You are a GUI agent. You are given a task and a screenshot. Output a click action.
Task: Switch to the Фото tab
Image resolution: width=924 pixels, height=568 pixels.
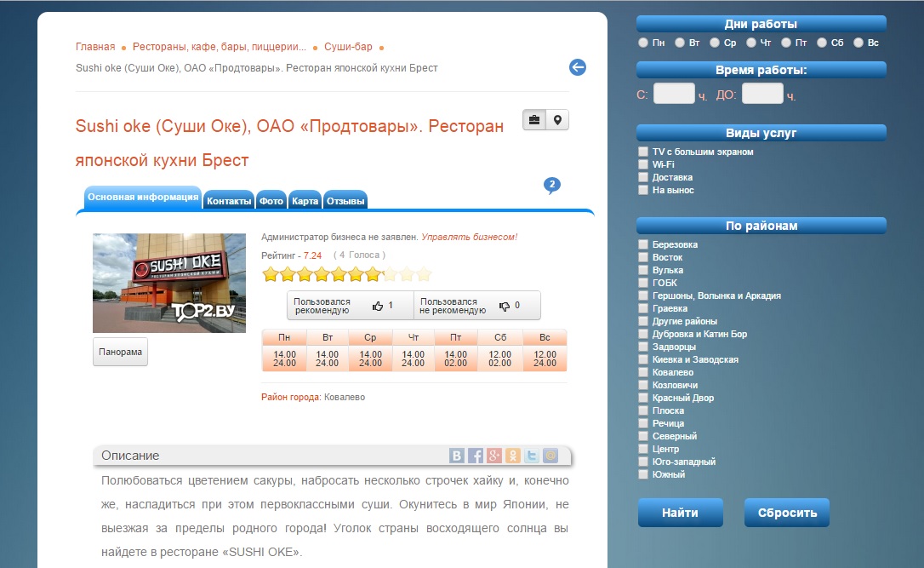pyautogui.click(x=271, y=200)
